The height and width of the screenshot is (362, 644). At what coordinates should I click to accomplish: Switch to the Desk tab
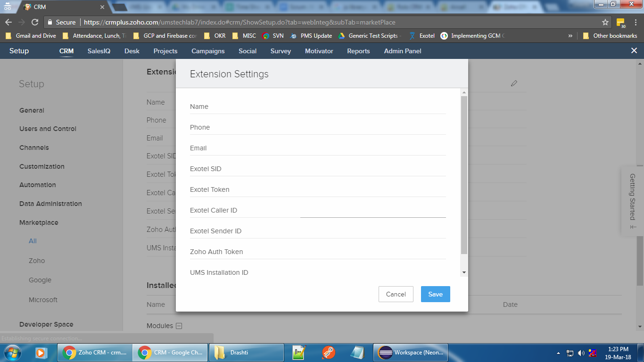click(x=132, y=51)
